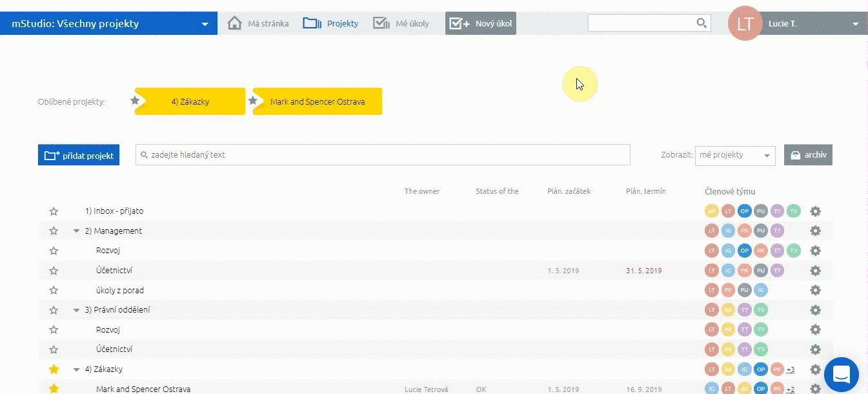The height and width of the screenshot is (394, 868).
Task: Open the Mé úkoly tab
Action: tap(401, 23)
